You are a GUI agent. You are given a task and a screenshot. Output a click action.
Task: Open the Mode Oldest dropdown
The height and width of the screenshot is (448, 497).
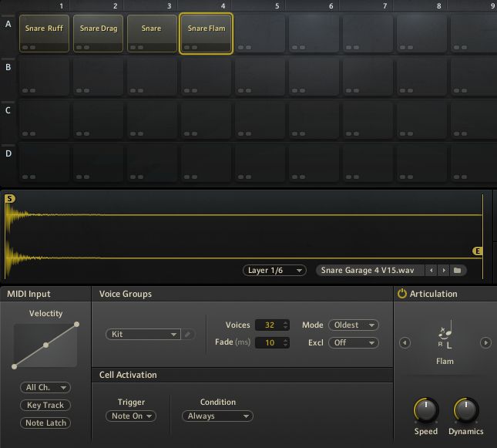coord(354,325)
